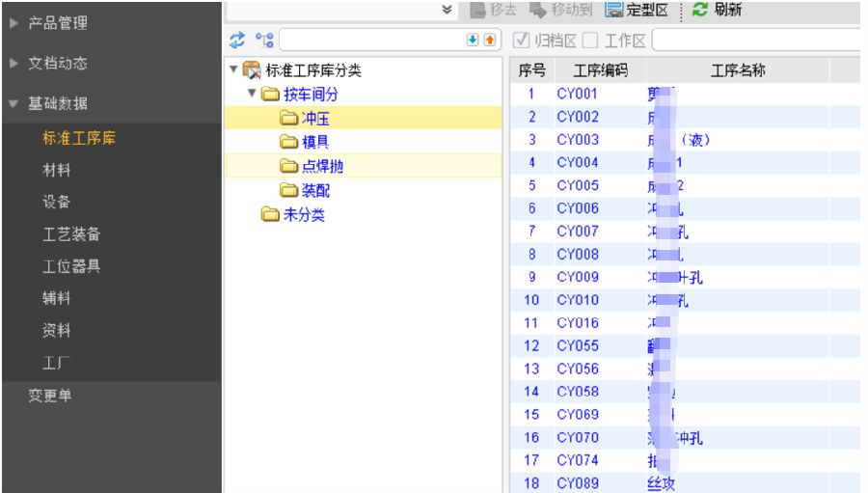
Task: Click the refresh icon above the tree
Action: (237, 40)
